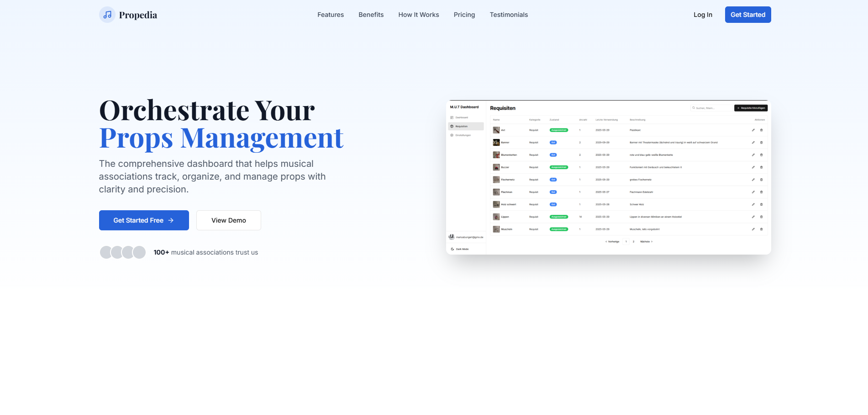The width and height of the screenshot is (868, 415).
Task: Click the Dashboard sidebar icon in preview
Action: click(452, 117)
